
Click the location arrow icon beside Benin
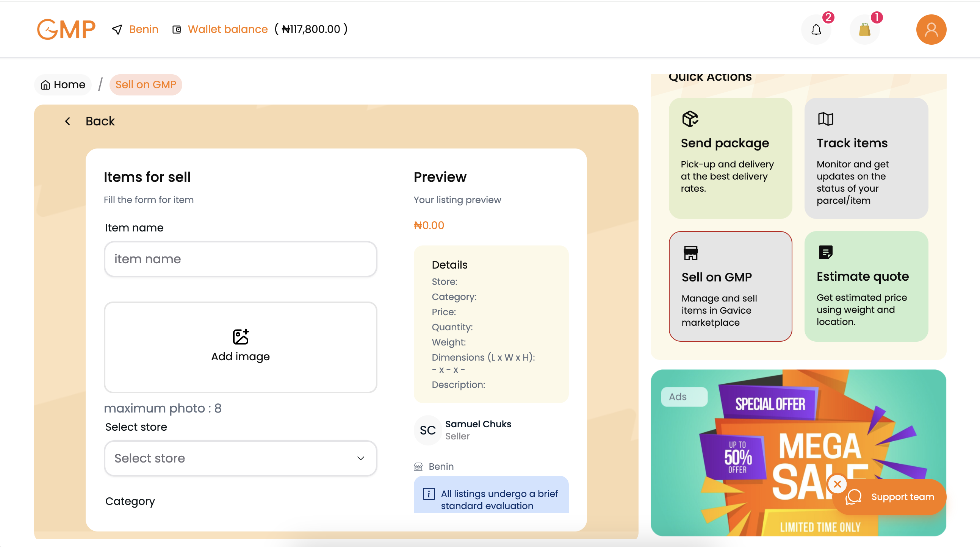click(x=117, y=29)
